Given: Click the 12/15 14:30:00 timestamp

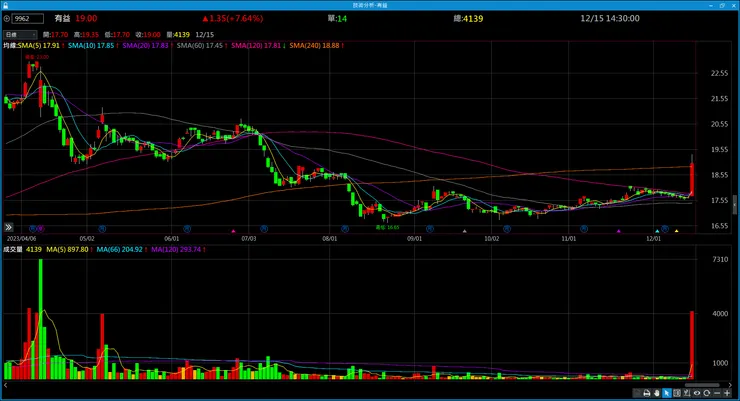Looking at the screenshot, I should click(x=610, y=18).
